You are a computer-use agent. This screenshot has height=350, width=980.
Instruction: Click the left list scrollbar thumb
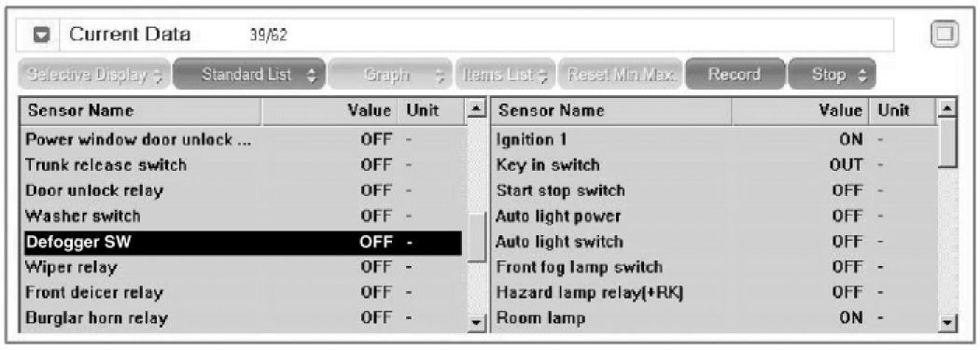point(476,238)
